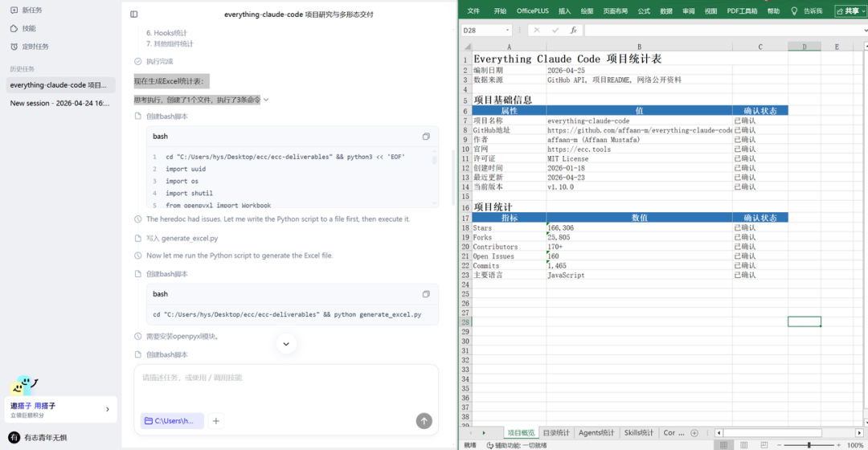
Task: Zoom in with plus button
Action: pos(838,445)
